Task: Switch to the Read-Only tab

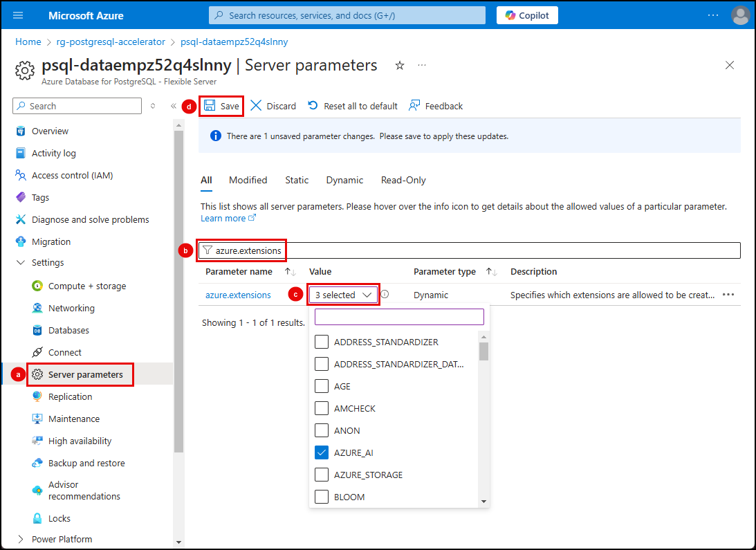Action: click(403, 181)
